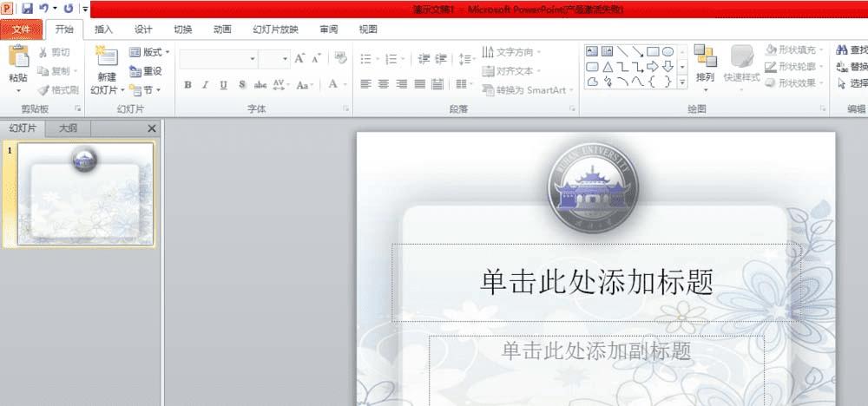Screen dimensions: 868x406
Task: Select the text box shape in gallery
Action: [592, 51]
